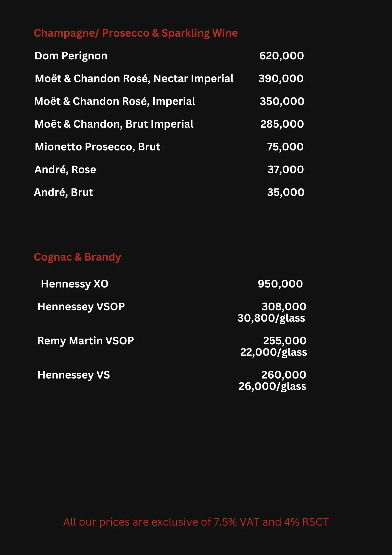Click the 22,000/glass price
The height and width of the screenshot is (555, 392).
274,352
